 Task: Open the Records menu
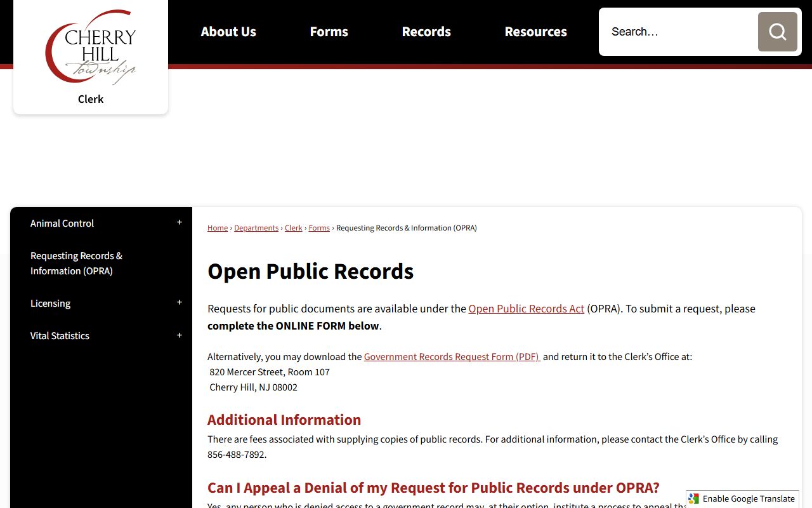tap(426, 32)
